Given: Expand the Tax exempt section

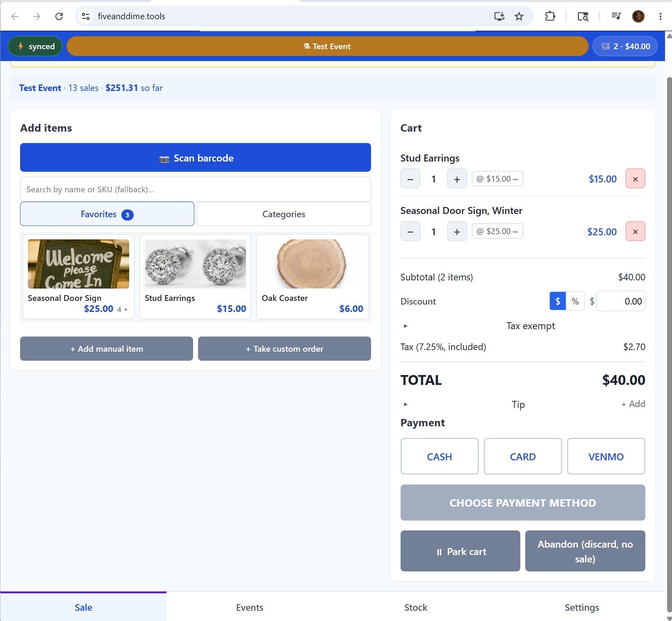Looking at the screenshot, I should pos(523,326).
